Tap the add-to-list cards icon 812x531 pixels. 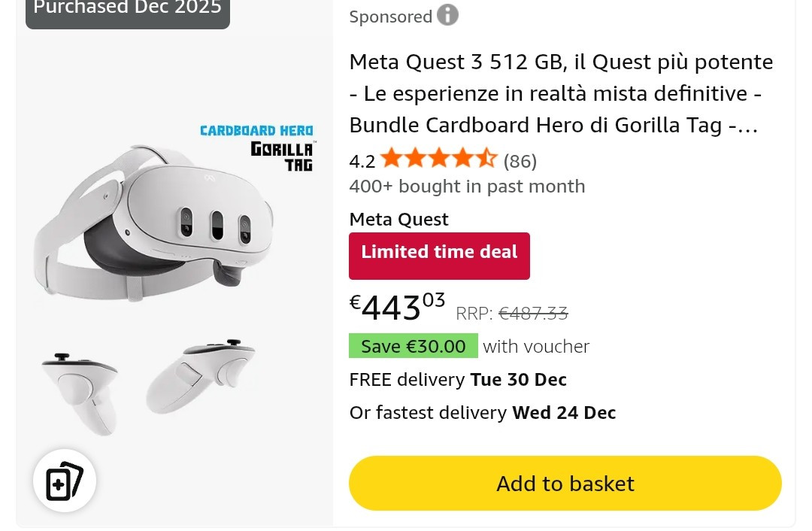tap(65, 481)
